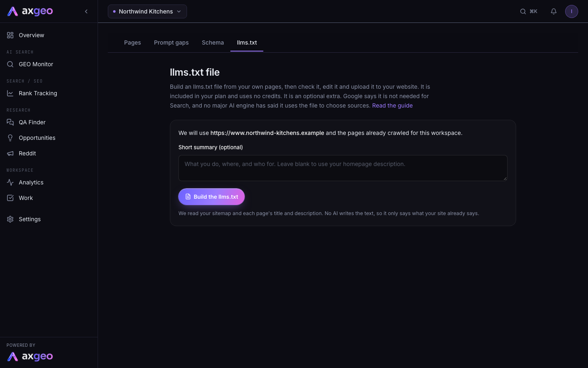588x368 pixels.
Task: Click the Settings gear icon
Action: [10, 219]
